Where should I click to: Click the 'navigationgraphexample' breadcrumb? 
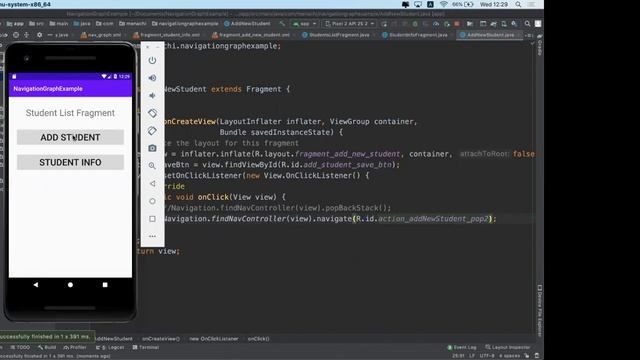185,24
